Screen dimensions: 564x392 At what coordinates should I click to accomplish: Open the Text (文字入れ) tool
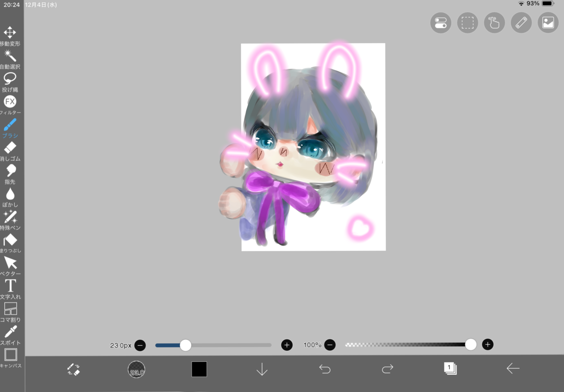[x=10, y=286]
